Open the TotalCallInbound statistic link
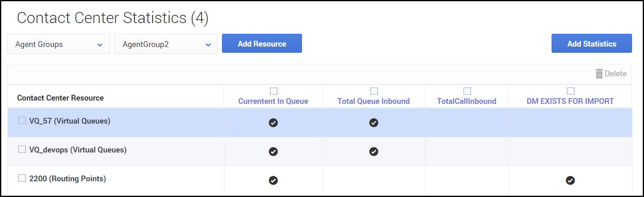Viewport: 644px width, 197px height. 467,101
